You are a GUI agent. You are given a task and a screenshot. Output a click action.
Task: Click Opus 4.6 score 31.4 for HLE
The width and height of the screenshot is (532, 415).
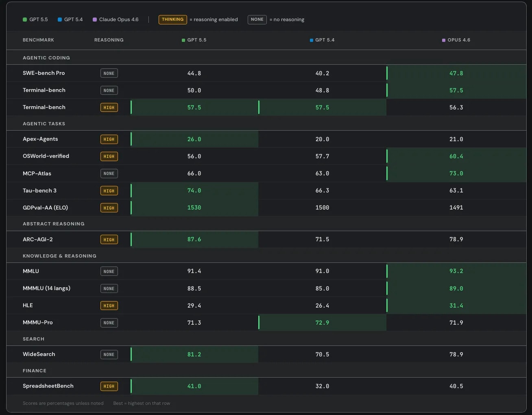(x=456, y=306)
